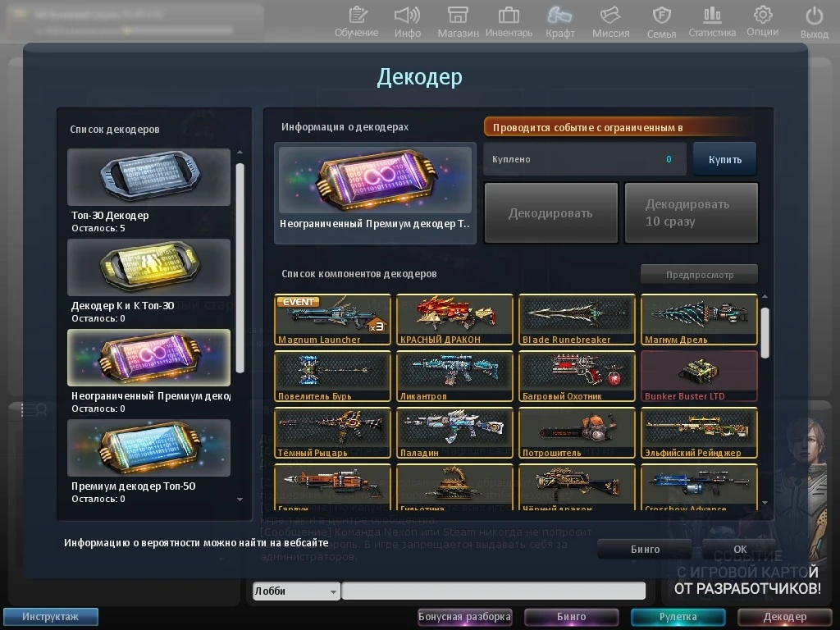Select the Magnum Launcher weapon thumbnail
The image size is (840, 630).
[331, 319]
